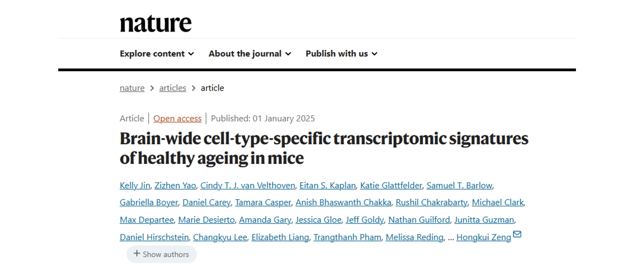Open Daniel Hirschstein author link
The height and width of the screenshot is (272, 644).
[154, 237]
